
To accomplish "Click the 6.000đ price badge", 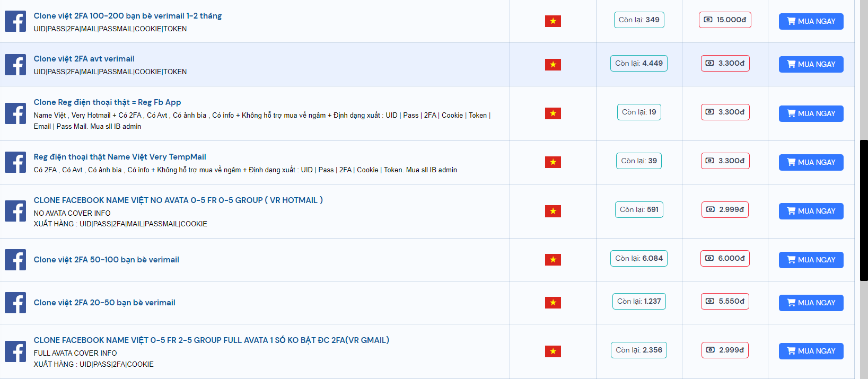I will pyautogui.click(x=725, y=258).
